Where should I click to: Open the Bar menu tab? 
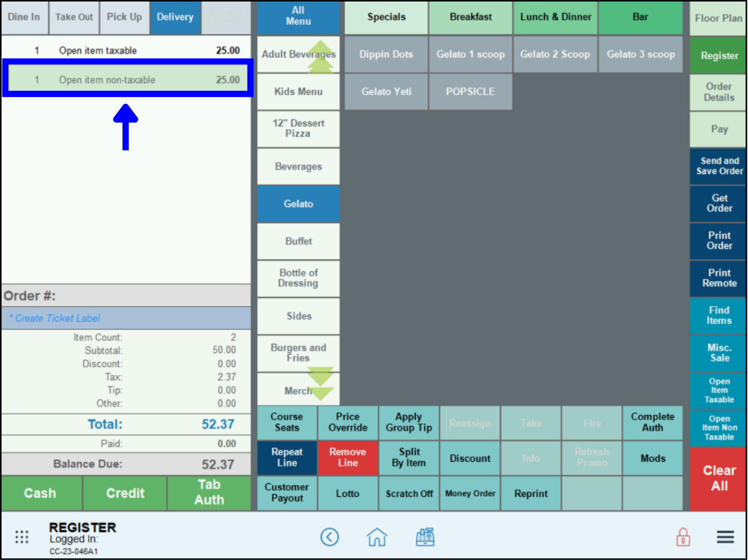[641, 17]
